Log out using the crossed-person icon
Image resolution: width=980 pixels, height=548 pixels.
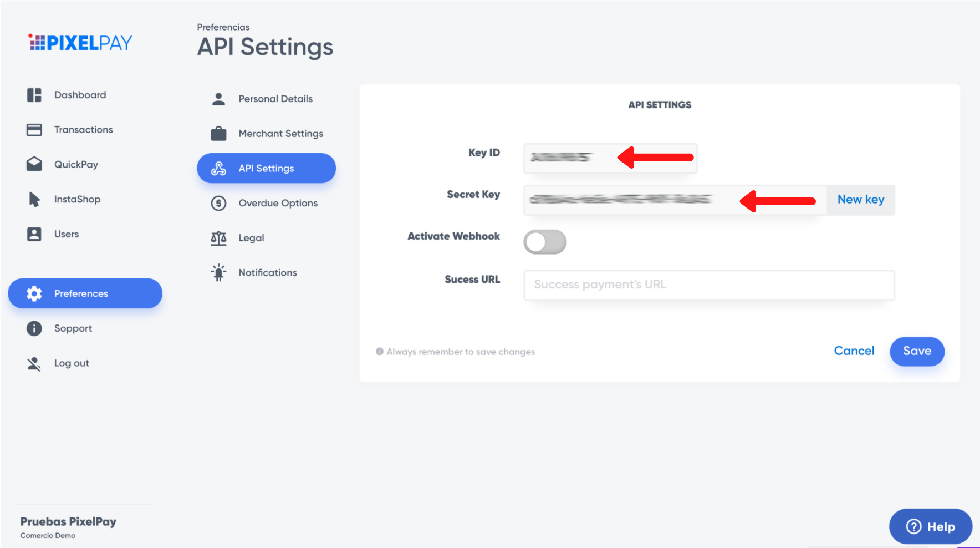coord(34,363)
